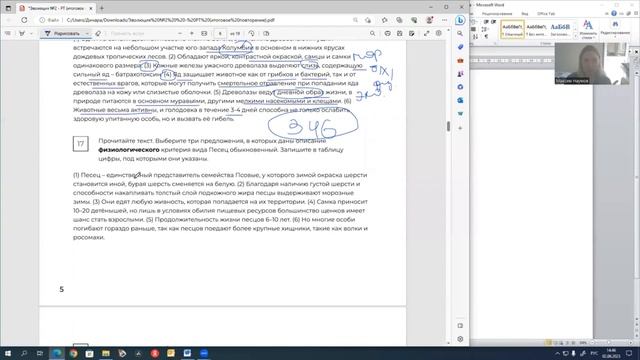Open the Office Tab ribbon tab in Word
This screenshot has height=360, width=640.
point(546,13)
